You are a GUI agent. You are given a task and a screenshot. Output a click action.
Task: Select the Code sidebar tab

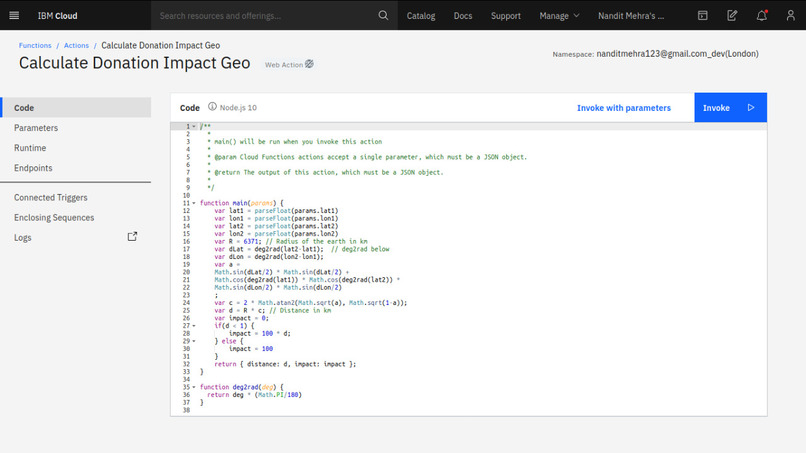pyautogui.click(x=76, y=107)
